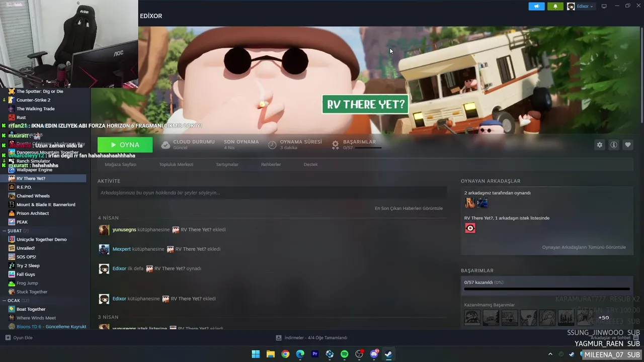Click the Frog Jump game icon
Image resolution: width=644 pixels, height=362 pixels.
pyautogui.click(x=12, y=283)
